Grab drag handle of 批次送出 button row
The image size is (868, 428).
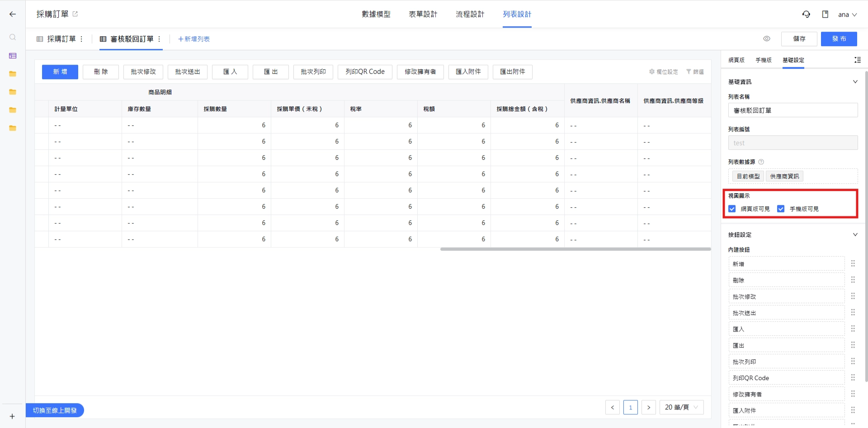click(853, 312)
